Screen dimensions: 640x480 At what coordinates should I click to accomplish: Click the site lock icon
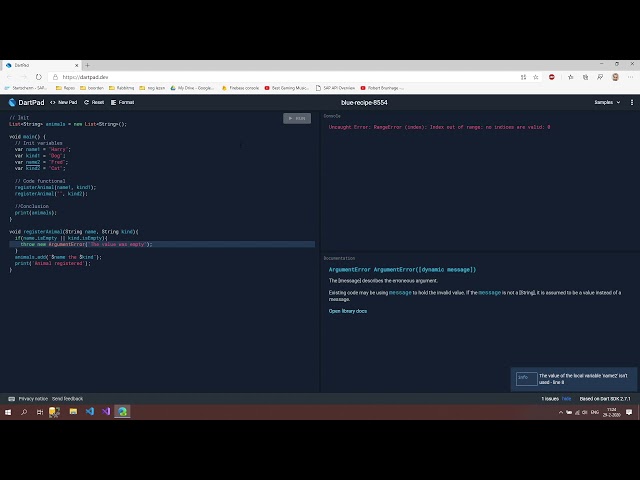[x=55, y=77]
